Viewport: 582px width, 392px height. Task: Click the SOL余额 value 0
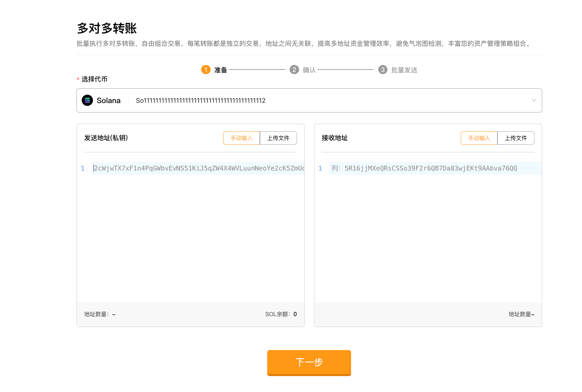tap(295, 314)
